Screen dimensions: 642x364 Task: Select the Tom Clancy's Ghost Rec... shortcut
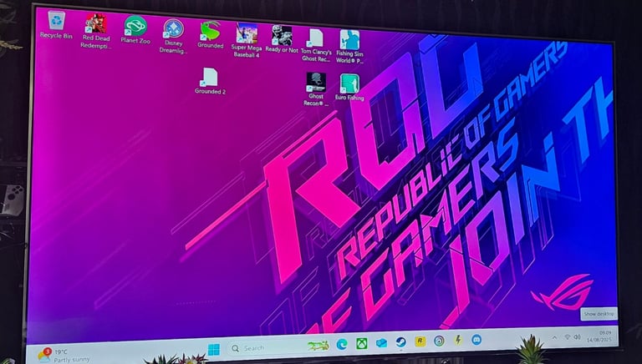coord(316,45)
